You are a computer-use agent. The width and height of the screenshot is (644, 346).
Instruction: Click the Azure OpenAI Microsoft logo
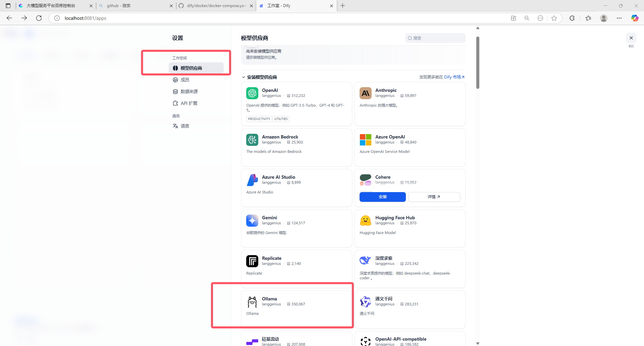pyautogui.click(x=365, y=140)
